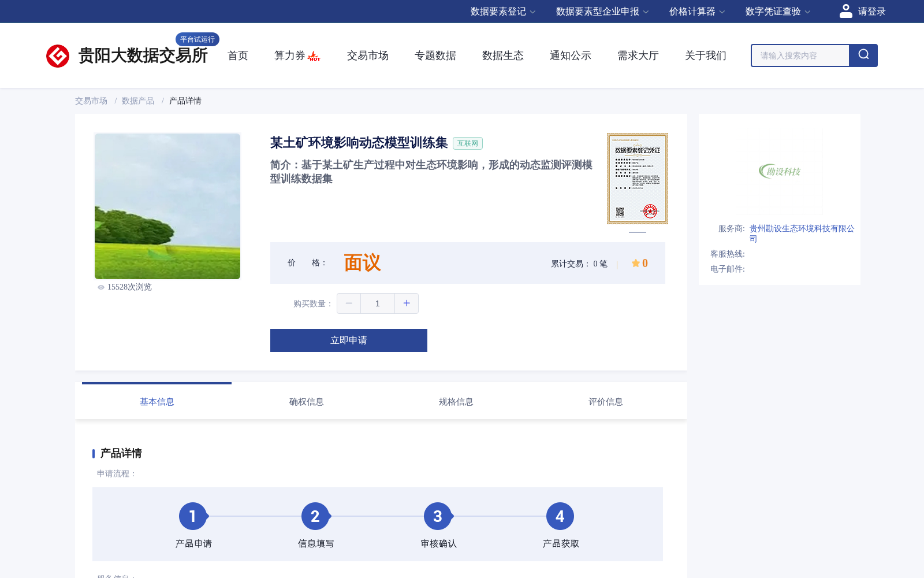Image resolution: width=924 pixels, height=578 pixels.
Task: Click the purchase quantity input
Action: point(378,303)
